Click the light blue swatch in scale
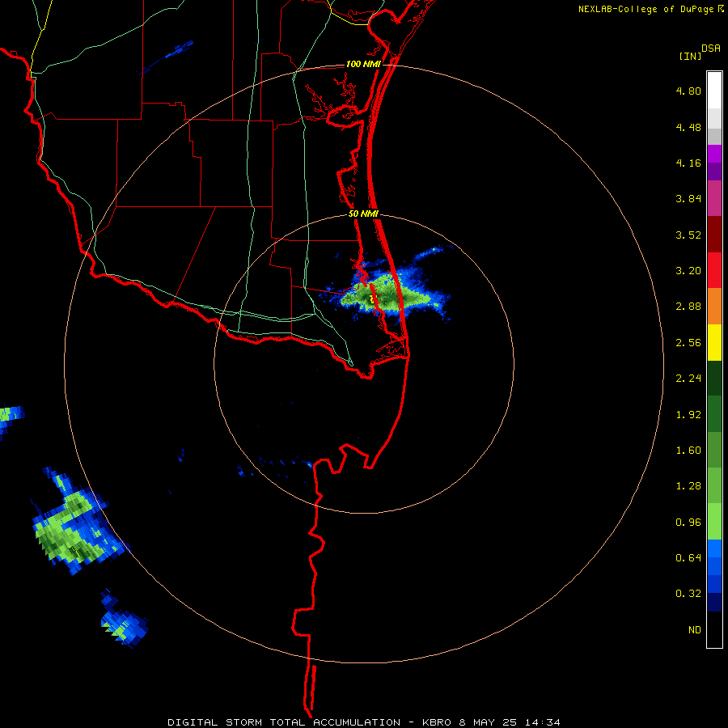Image resolution: width=728 pixels, height=728 pixels. (714, 548)
